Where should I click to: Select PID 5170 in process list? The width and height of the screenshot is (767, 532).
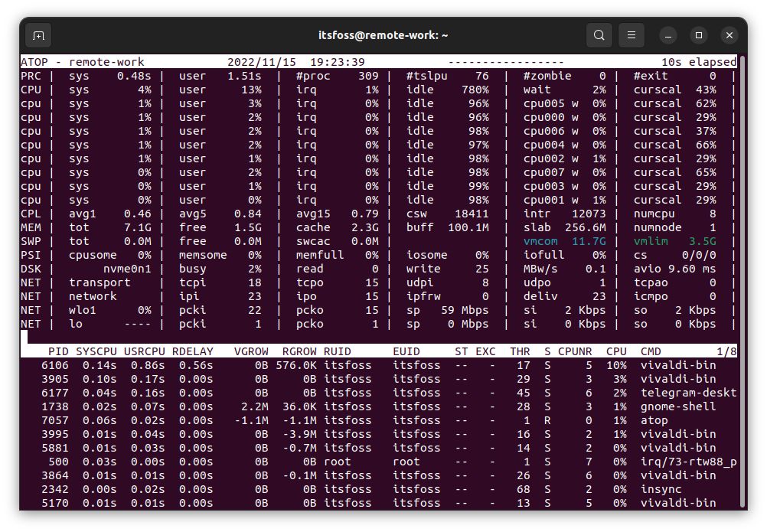(55, 503)
